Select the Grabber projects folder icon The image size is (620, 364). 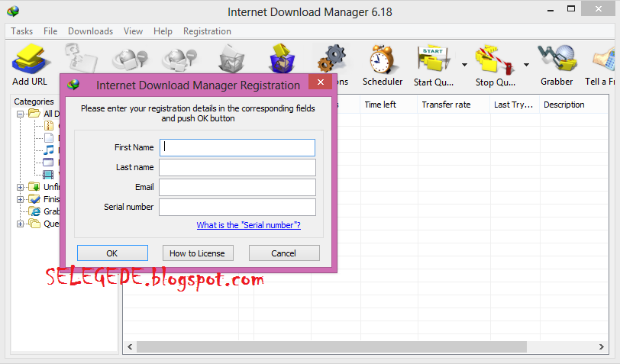click(x=34, y=211)
